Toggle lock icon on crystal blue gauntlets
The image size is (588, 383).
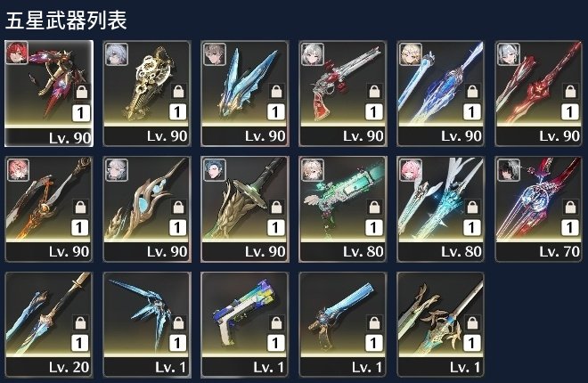[276, 91]
